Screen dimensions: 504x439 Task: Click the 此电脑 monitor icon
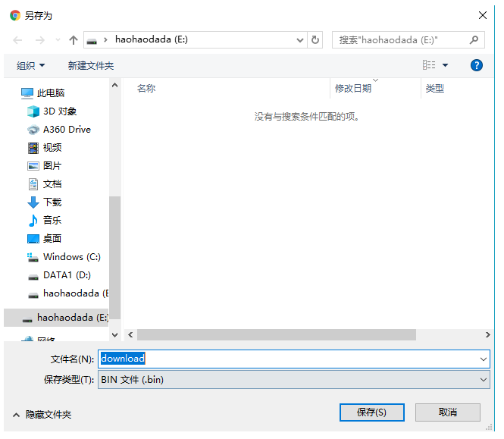point(27,93)
